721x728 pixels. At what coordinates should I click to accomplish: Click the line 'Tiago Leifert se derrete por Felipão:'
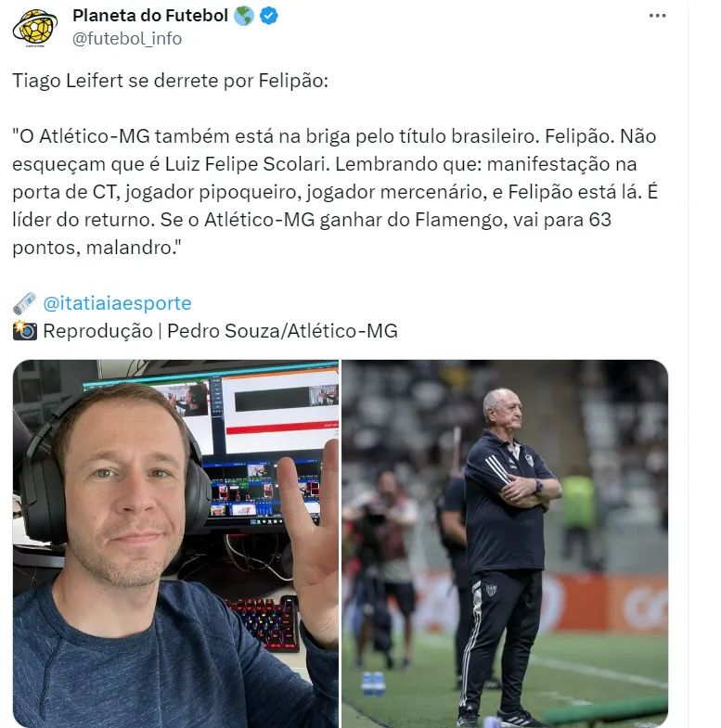(170, 81)
